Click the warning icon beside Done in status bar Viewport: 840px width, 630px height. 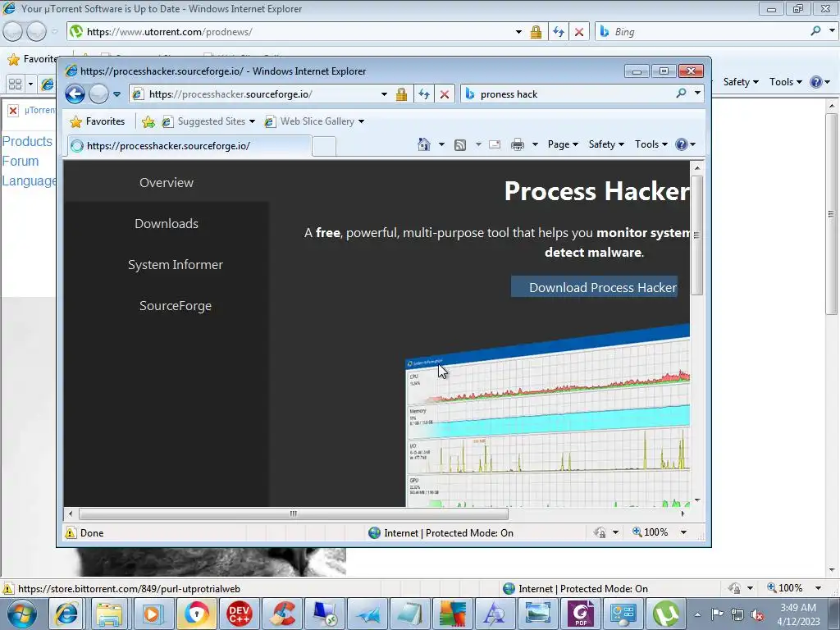(x=71, y=533)
